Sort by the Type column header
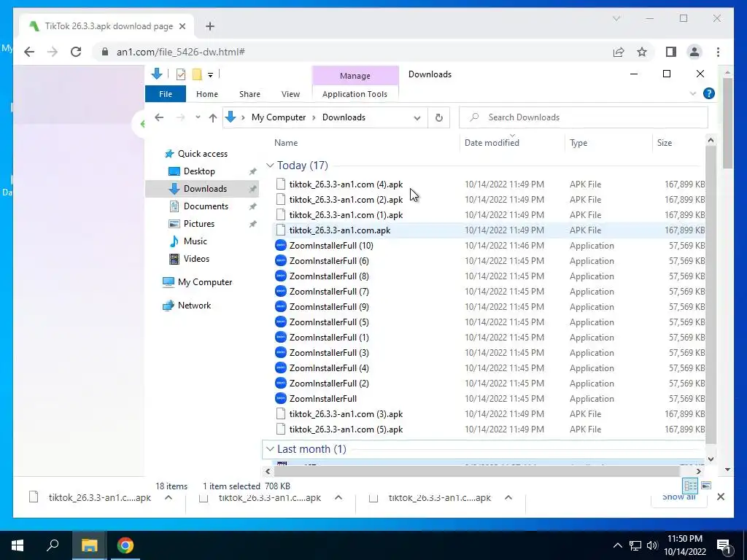This screenshot has height=560, width=747. click(578, 142)
